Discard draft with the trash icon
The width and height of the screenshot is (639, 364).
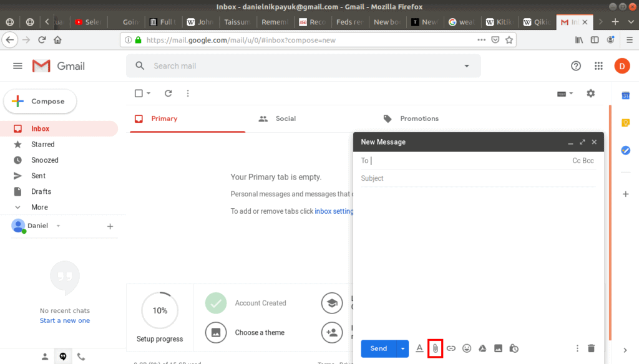592,348
